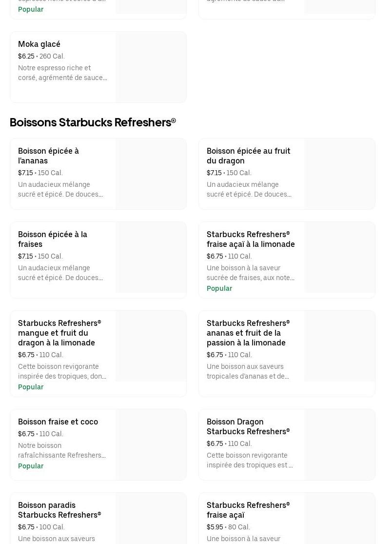Viewport: 392px width, 544px height.
Task: Click the Moka glacé image placeholder
Action: (x=151, y=67)
